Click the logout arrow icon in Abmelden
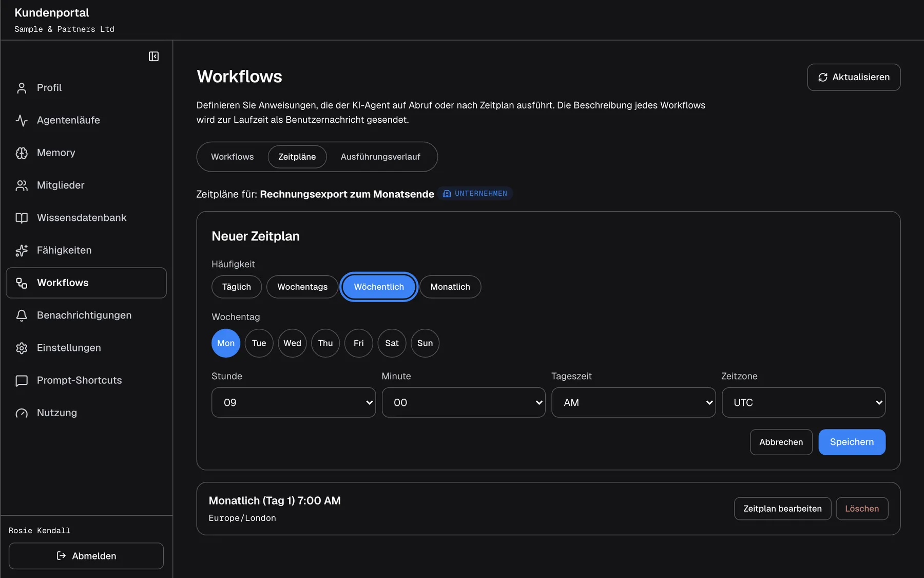 click(61, 556)
